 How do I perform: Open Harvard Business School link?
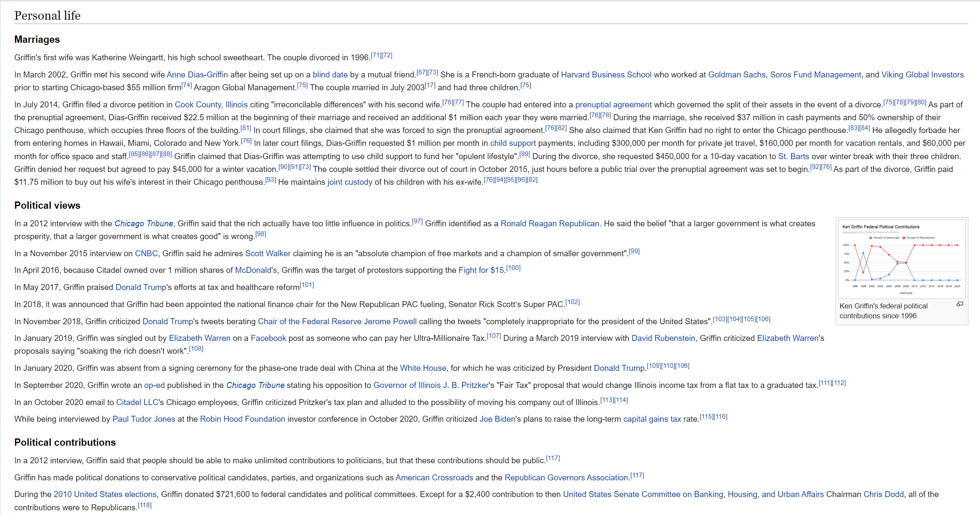(x=606, y=74)
